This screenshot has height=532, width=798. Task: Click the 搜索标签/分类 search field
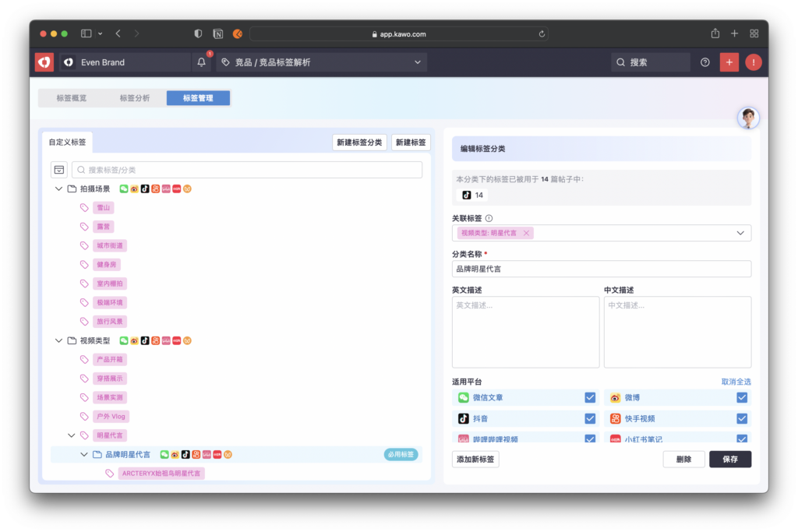coord(247,170)
